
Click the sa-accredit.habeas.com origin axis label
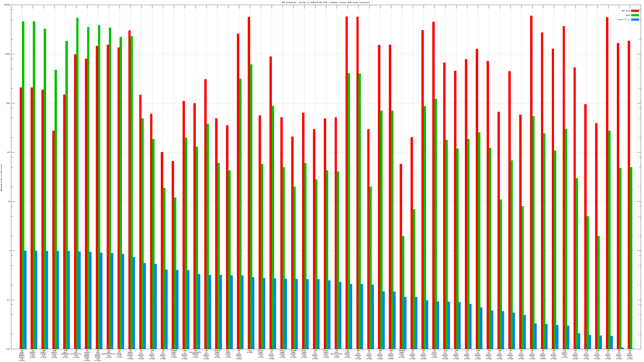(195, 354)
